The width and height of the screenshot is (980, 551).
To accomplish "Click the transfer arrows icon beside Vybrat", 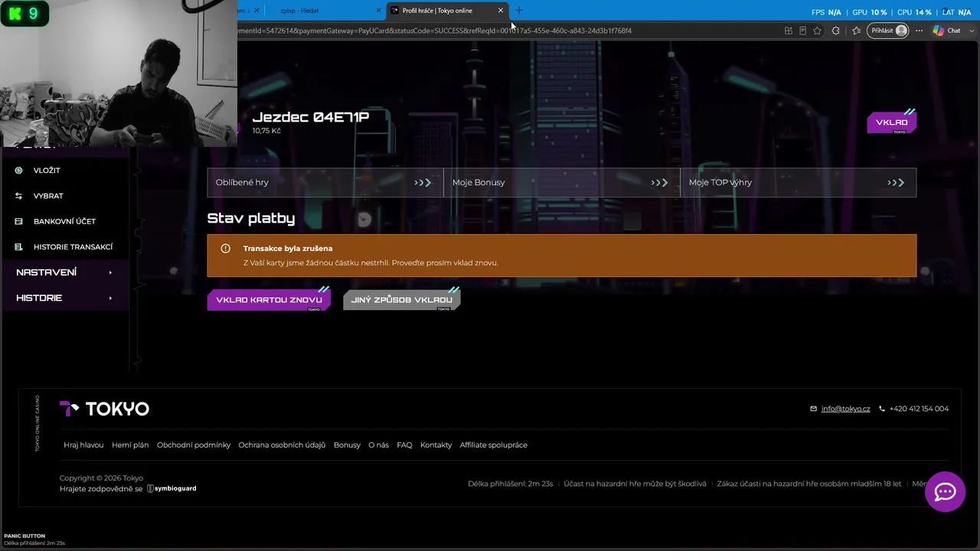I will [18, 196].
